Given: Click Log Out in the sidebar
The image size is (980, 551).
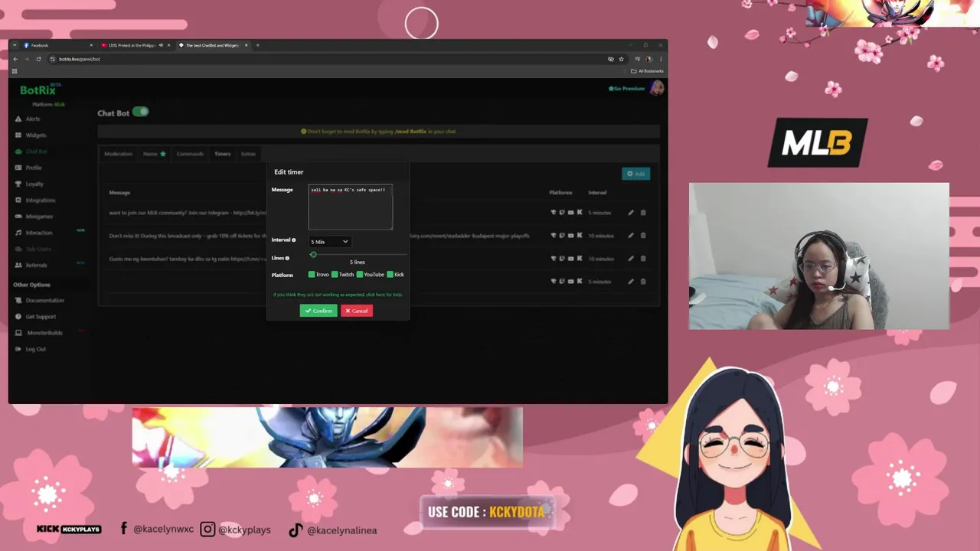Looking at the screenshot, I should click(31, 349).
